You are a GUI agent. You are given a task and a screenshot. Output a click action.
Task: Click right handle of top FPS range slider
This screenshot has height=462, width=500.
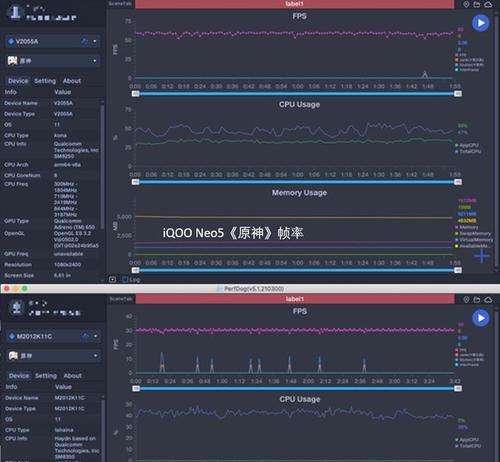[x=458, y=94]
